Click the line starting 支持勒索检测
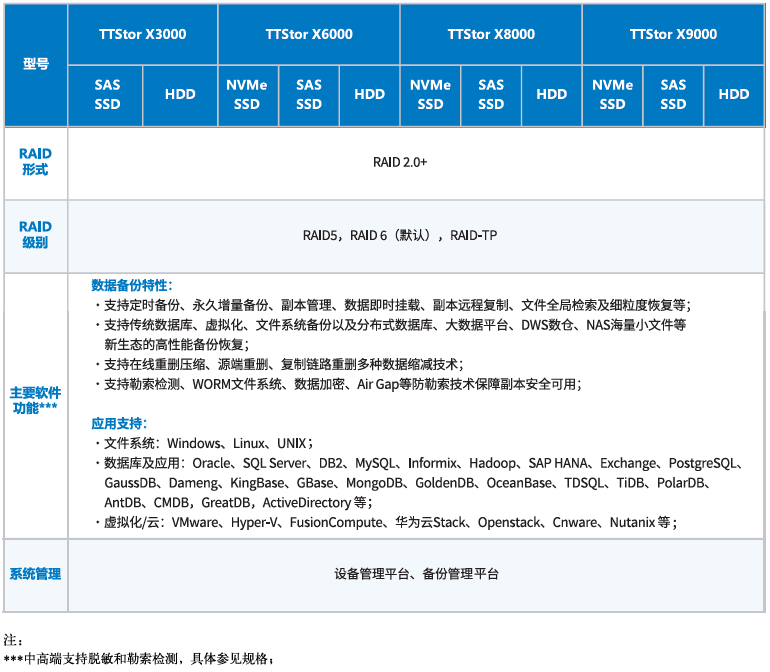 pyautogui.click(x=338, y=384)
